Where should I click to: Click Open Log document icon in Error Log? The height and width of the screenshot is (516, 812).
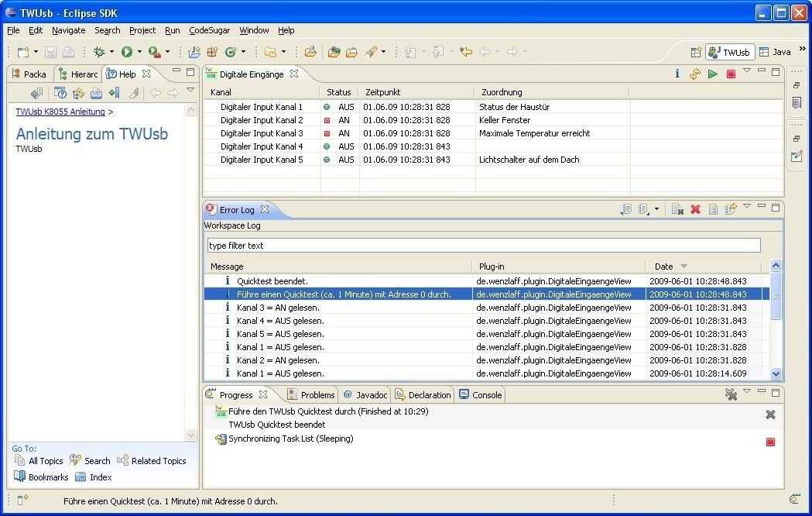click(x=713, y=209)
